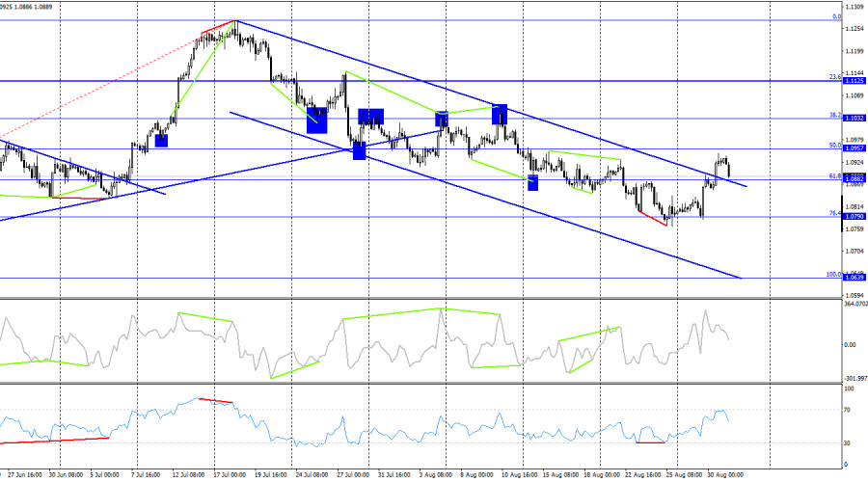Click the 1.0882 price level label
Image resolution: width=868 pixels, height=482 pixels.
pyautogui.click(x=854, y=178)
